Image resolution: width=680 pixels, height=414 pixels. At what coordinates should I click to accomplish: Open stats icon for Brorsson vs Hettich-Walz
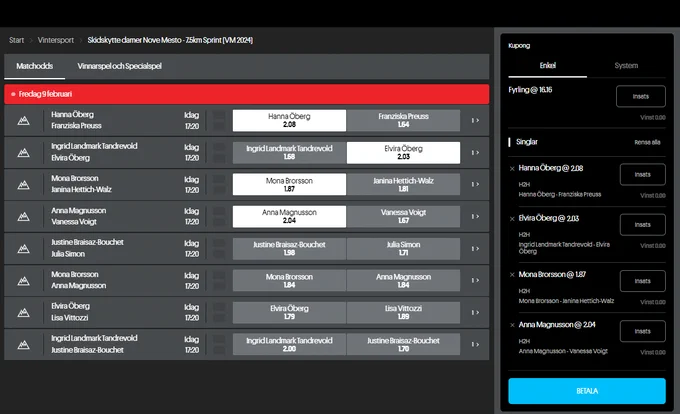[x=219, y=184]
